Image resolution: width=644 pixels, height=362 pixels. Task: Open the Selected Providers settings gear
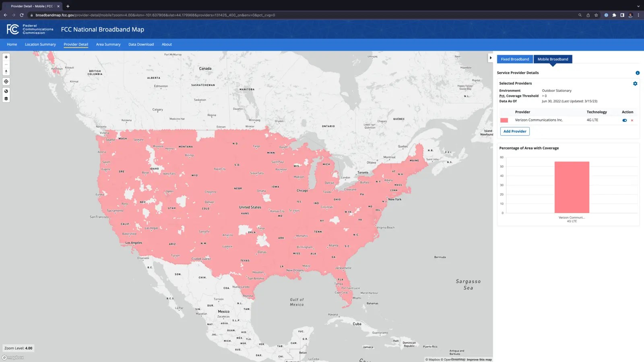[635, 83]
